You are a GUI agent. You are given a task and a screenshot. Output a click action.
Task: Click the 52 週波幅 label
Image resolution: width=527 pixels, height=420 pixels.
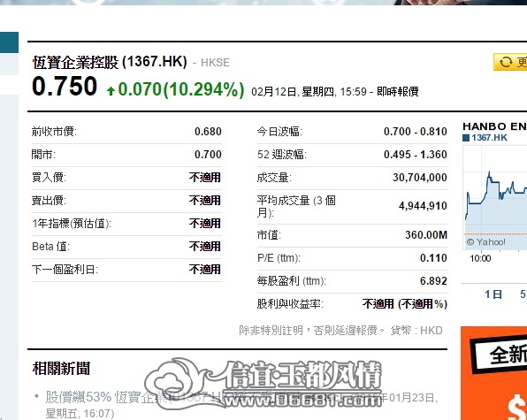(x=282, y=155)
